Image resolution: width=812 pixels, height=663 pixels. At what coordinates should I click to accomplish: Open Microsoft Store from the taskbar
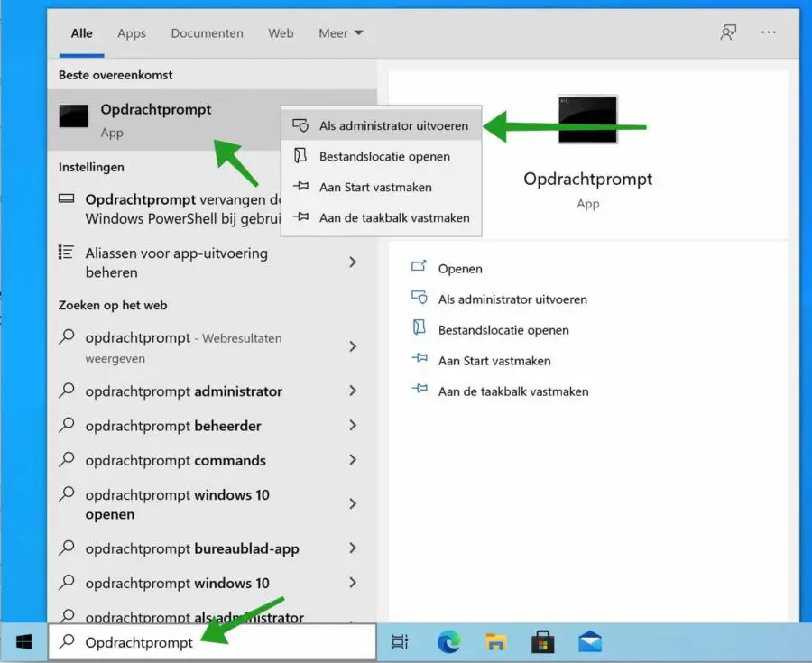(543, 642)
